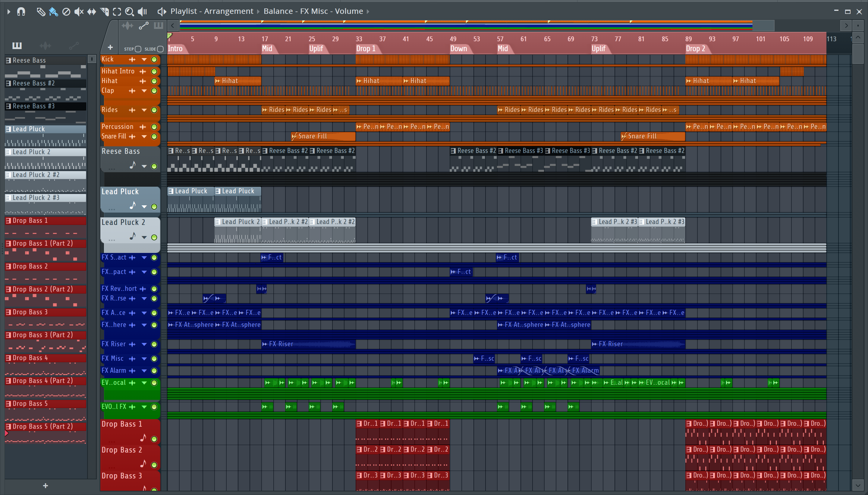Mute the Rides track
Screen dimensions: 868x495
[154, 110]
